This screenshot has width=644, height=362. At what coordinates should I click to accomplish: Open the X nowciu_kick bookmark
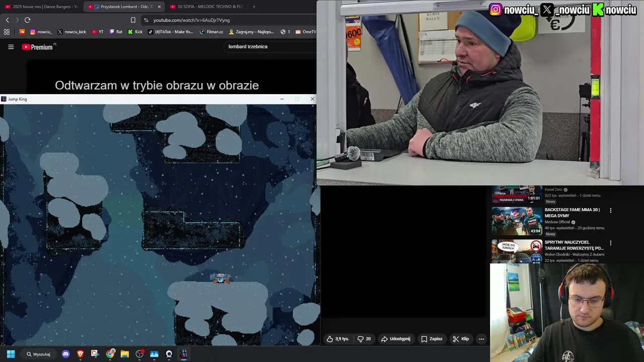[x=72, y=32]
